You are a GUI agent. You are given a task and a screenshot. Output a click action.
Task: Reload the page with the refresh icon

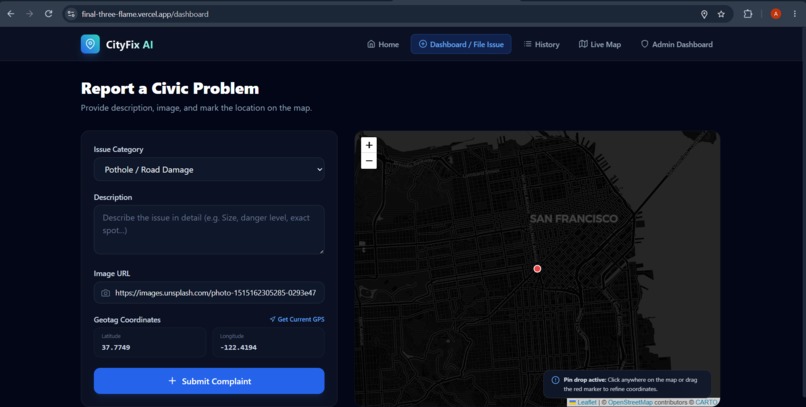(48, 14)
